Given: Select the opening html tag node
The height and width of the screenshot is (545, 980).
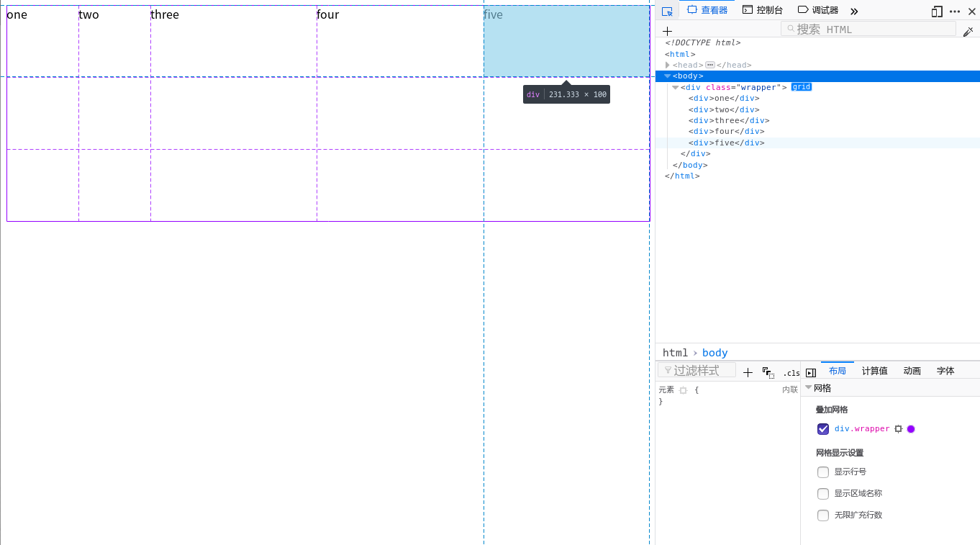Looking at the screenshot, I should point(680,54).
